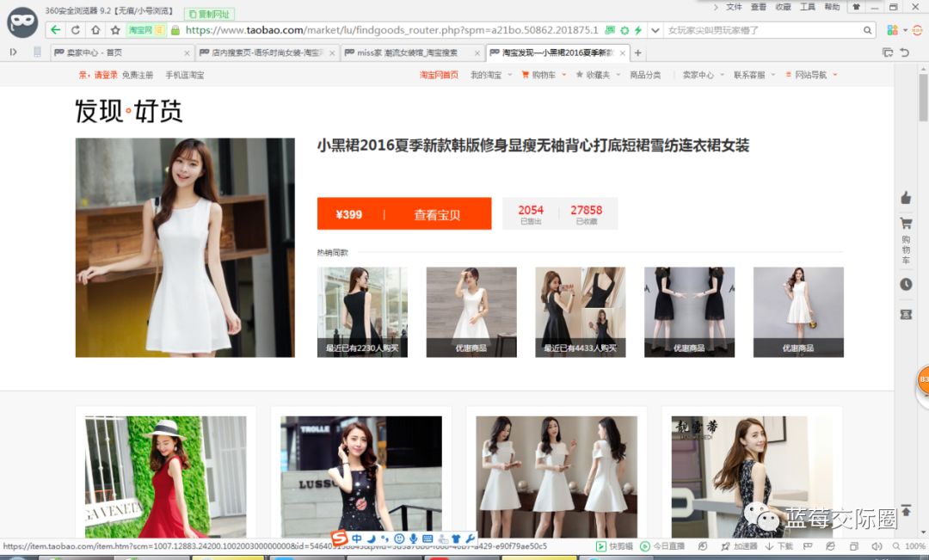Image resolution: width=929 pixels, height=560 pixels.
Task: Click the restore closed tab undo icon
Action: point(905,52)
